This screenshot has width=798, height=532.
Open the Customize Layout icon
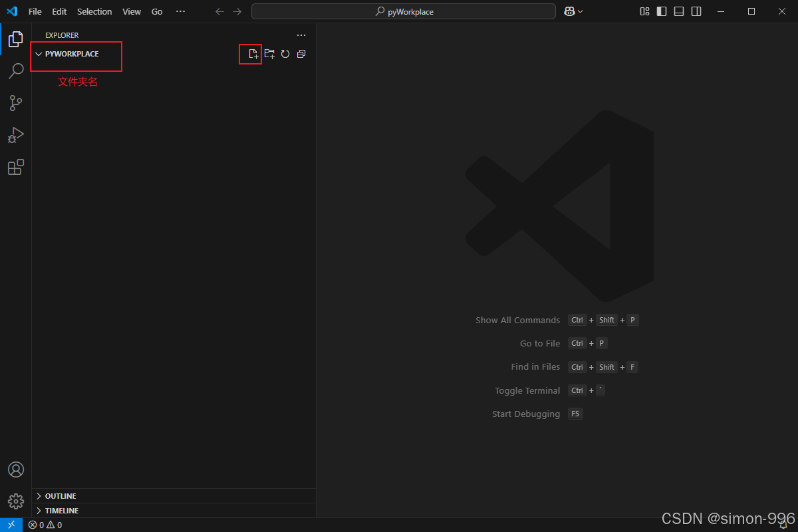tap(644, 11)
